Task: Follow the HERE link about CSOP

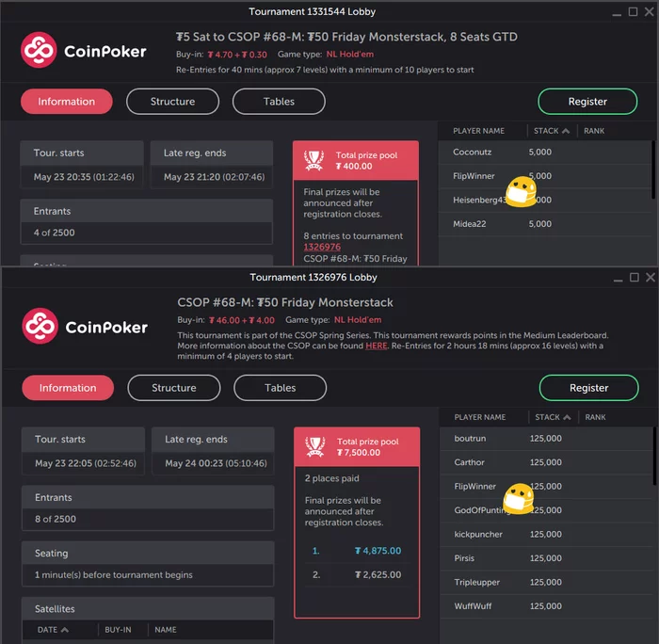Action: click(377, 346)
